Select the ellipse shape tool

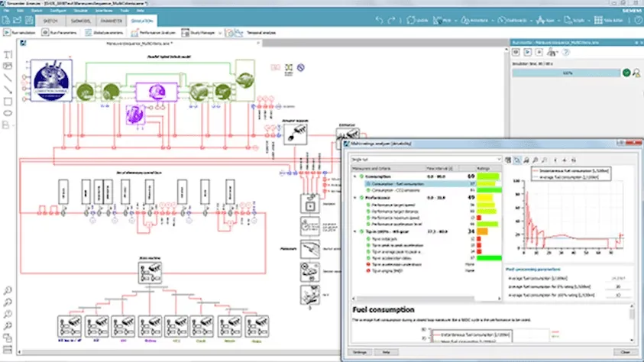[x=8, y=113]
